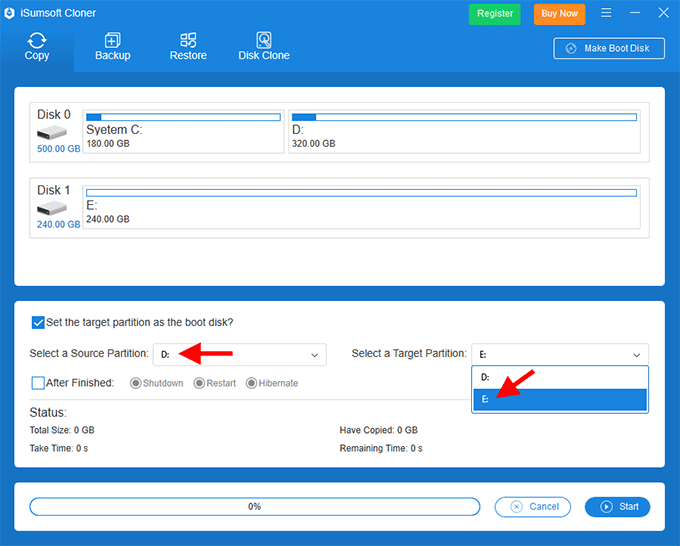Select the Syetem C: partition
The height and width of the screenshot is (546, 680).
183,131
